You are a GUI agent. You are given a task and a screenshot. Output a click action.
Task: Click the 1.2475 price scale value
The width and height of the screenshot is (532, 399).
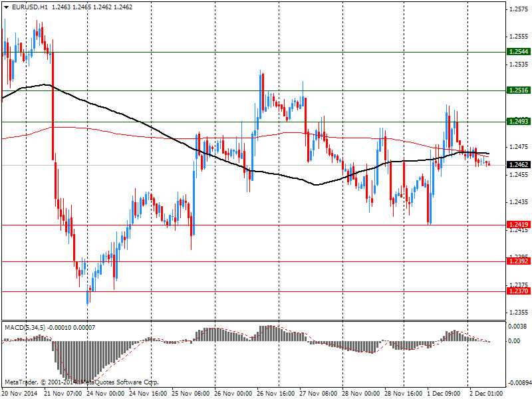pyautogui.click(x=519, y=147)
